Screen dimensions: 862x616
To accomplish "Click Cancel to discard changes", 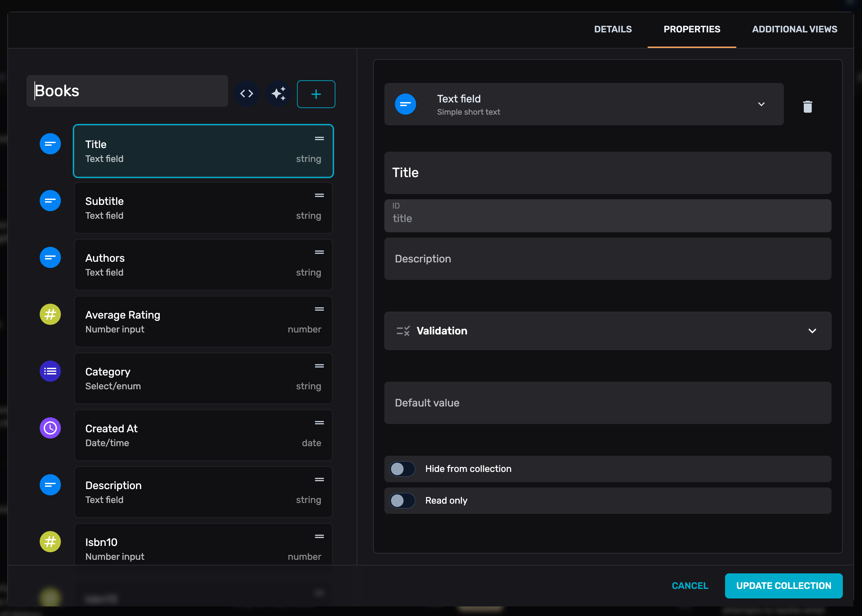I will 690,586.
